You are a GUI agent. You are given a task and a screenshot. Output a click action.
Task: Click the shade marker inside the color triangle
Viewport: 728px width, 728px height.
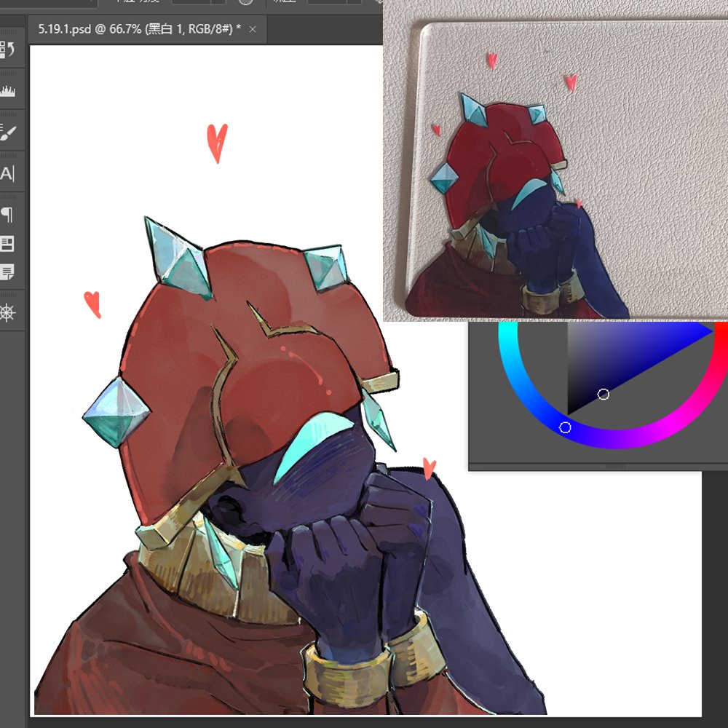603,394
